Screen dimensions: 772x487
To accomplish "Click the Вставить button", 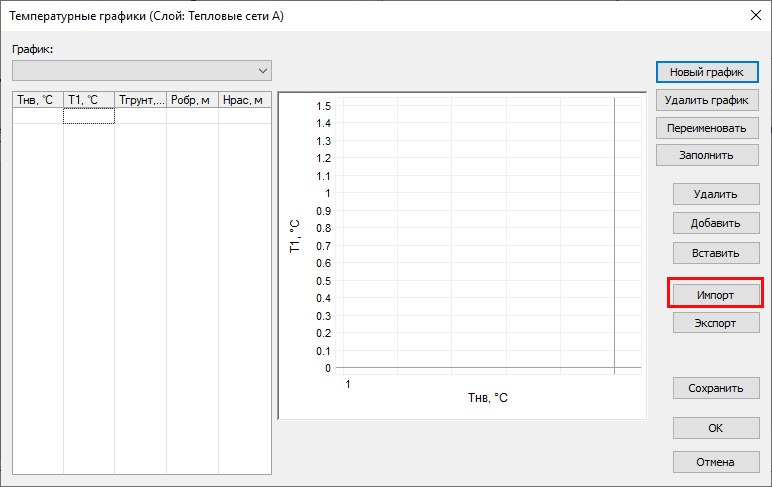I will pyautogui.click(x=714, y=252).
